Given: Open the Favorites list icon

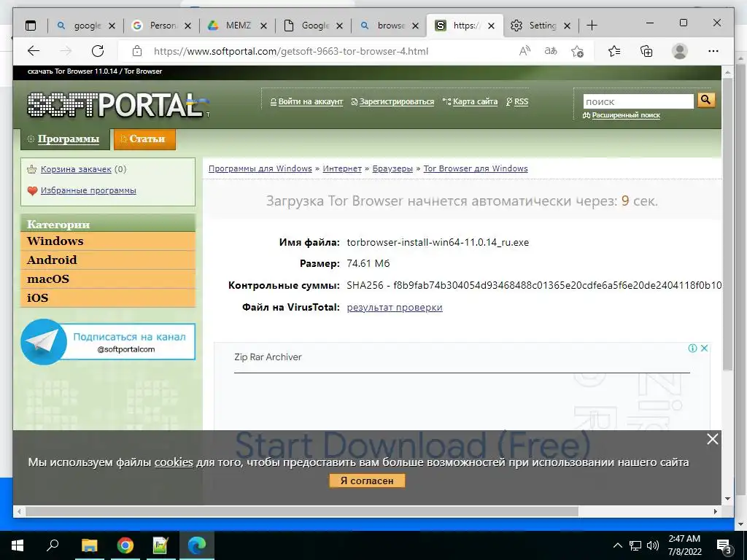Looking at the screenshot, I should tap(614, 51).
